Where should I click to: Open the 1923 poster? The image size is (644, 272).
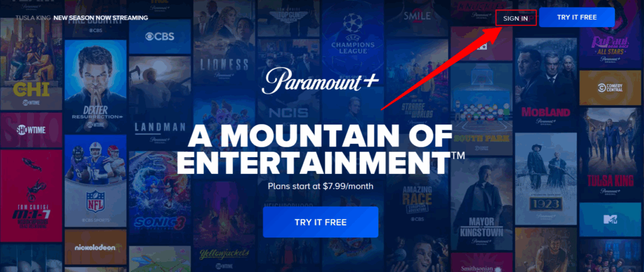click(x=545, y=178)
